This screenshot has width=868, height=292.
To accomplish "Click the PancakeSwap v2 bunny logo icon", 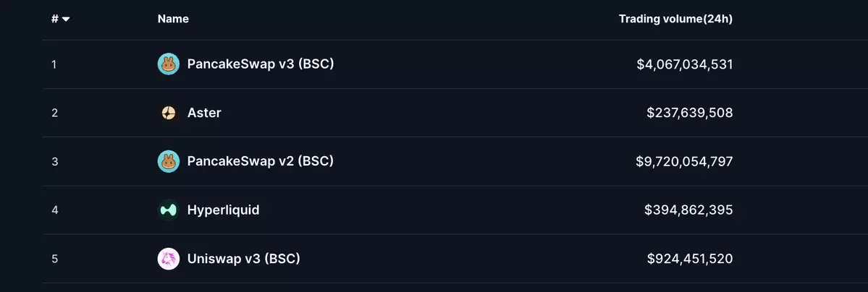I will pyautogui.click(x=168, y=161).
